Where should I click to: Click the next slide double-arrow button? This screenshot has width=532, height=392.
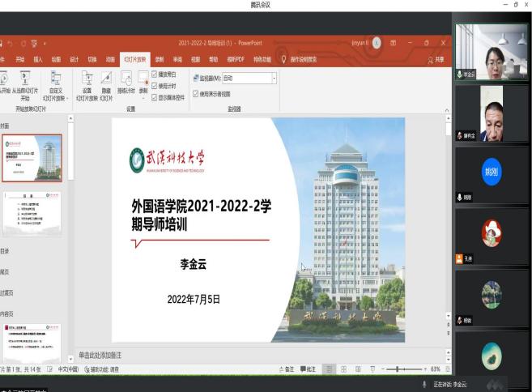[x=449, y=333]
